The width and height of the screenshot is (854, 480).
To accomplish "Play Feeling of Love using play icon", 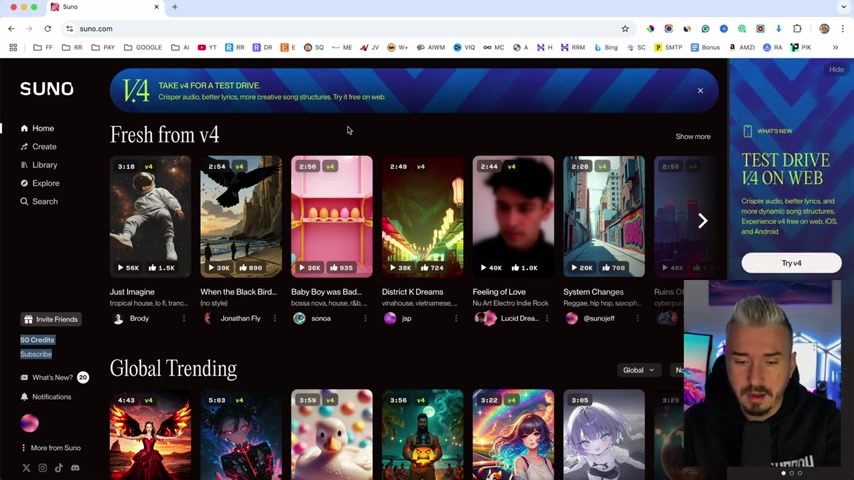I will (x=484, y=268).
